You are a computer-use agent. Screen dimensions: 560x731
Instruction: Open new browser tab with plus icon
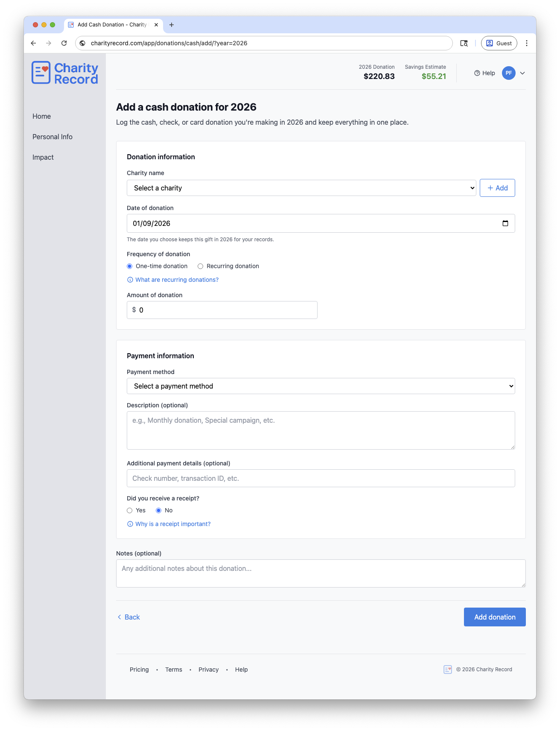[x=172, y=25]
